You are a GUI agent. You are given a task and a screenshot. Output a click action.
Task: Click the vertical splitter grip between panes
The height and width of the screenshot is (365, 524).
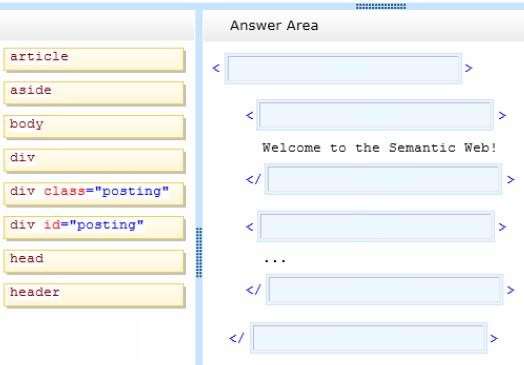click(199, 252)
